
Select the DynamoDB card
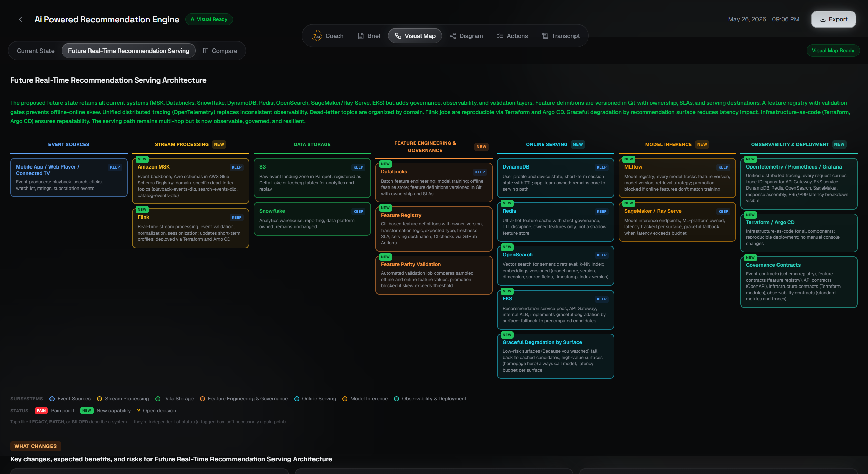pyautogui.click(x=556, y=178)
